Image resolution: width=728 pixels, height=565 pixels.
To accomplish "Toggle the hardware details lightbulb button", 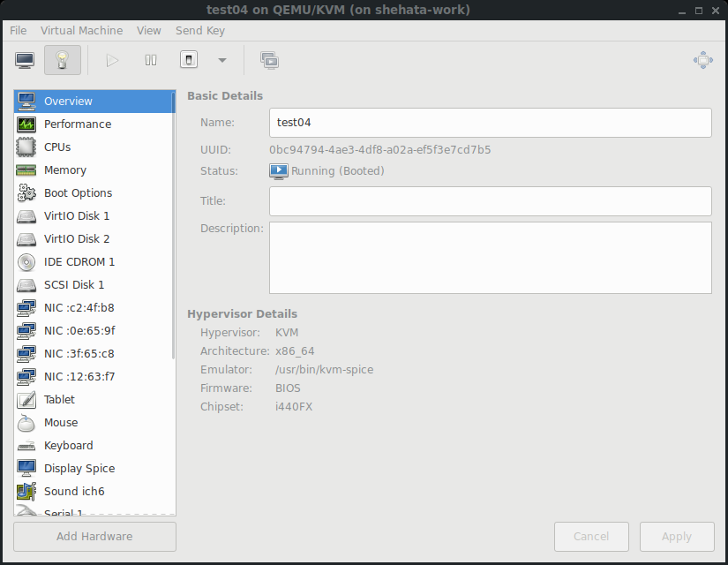I will (62, 60).
